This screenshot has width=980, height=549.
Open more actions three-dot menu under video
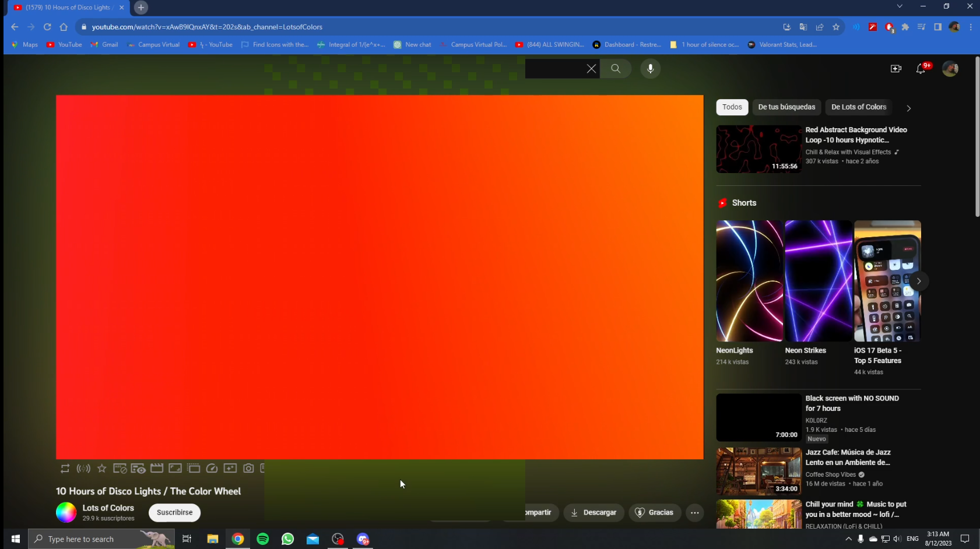695,513
